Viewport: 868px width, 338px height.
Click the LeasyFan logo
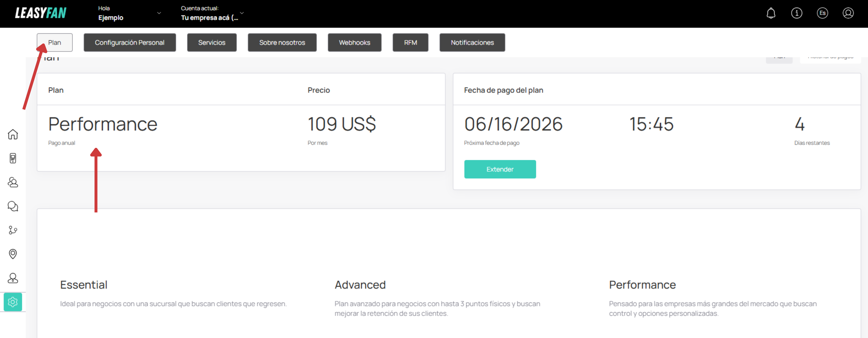(x=41, y=13)
